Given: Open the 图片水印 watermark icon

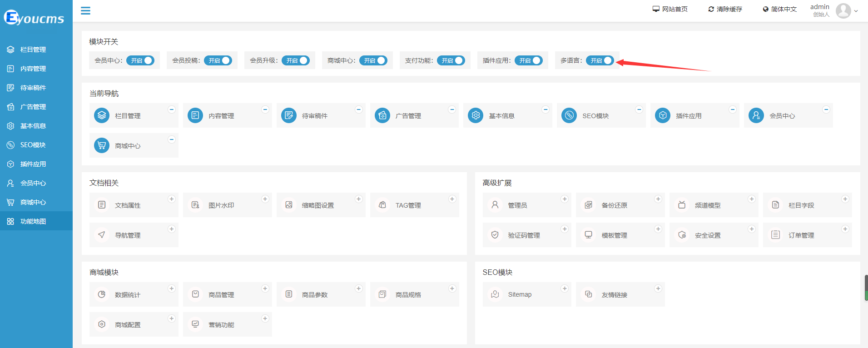Looking at the screenshot, I should [195, 205].
